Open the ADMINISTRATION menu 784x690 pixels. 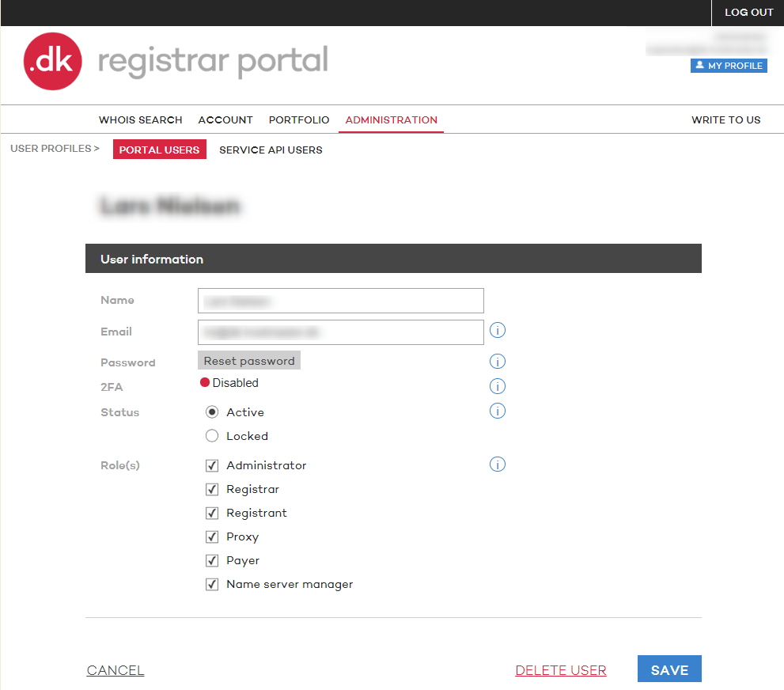(390, 119)
